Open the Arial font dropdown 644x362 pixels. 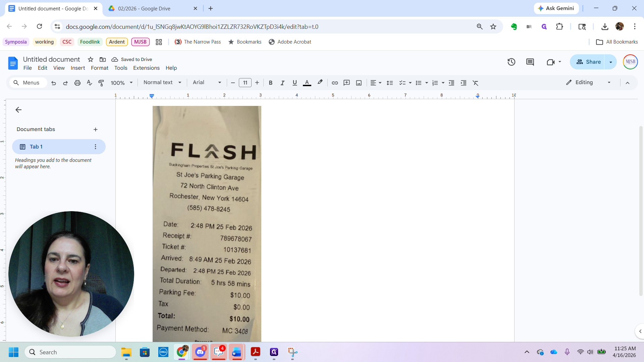coord(207,82)
